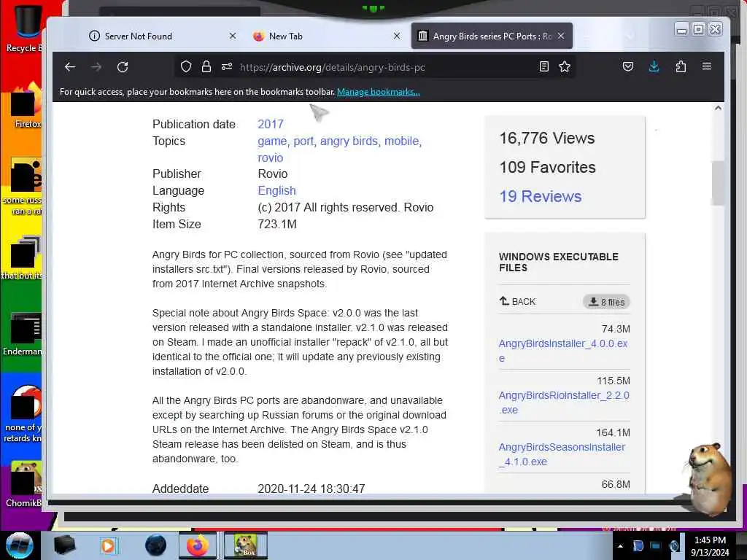Open the Manage bookmarks link
Viewport: 747px width, 560px height.
(x=379, y=92)
